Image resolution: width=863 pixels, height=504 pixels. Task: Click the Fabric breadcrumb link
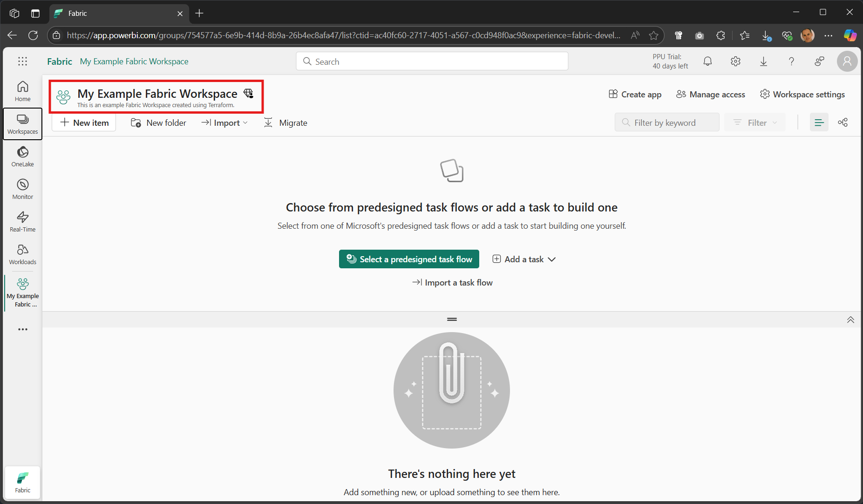(x=60, y=61)
